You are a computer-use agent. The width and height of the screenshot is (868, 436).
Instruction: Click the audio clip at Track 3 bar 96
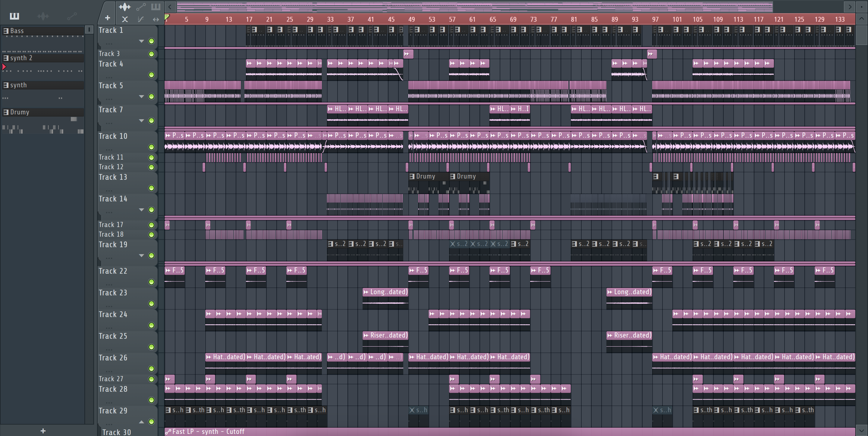point(652,54)
